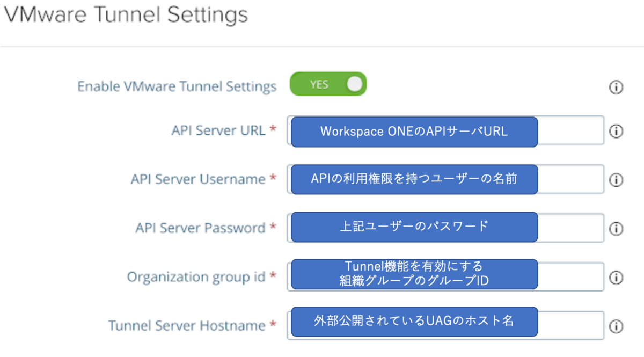Show info tooltip for API Server URL
The width and height of the screenshot is (644, 357).
coord(616,132)
